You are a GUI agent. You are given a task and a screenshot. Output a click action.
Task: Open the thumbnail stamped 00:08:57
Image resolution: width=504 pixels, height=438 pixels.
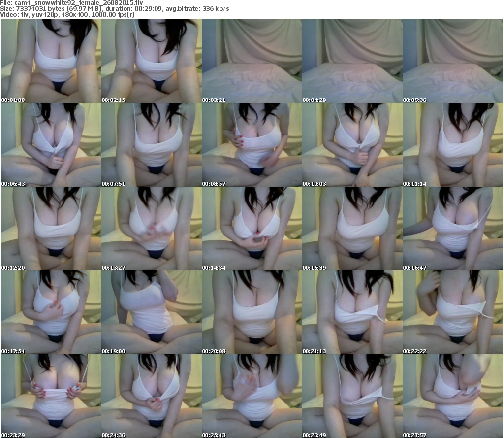tap(252, 145)
